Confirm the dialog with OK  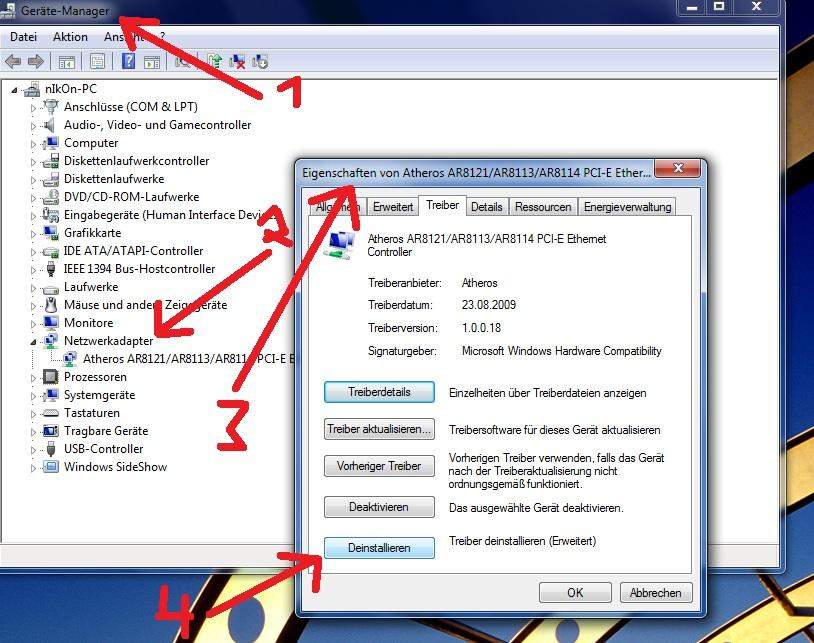click(575, 592)
